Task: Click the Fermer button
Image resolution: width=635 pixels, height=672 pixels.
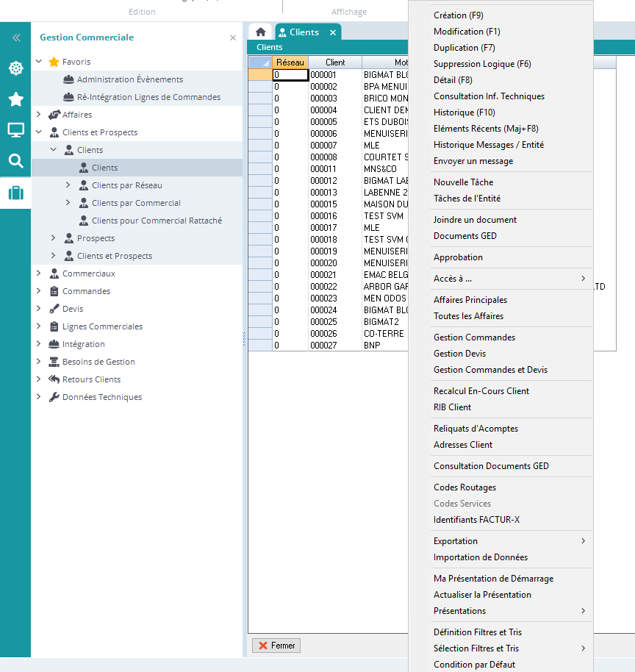Action: (276, 646)
